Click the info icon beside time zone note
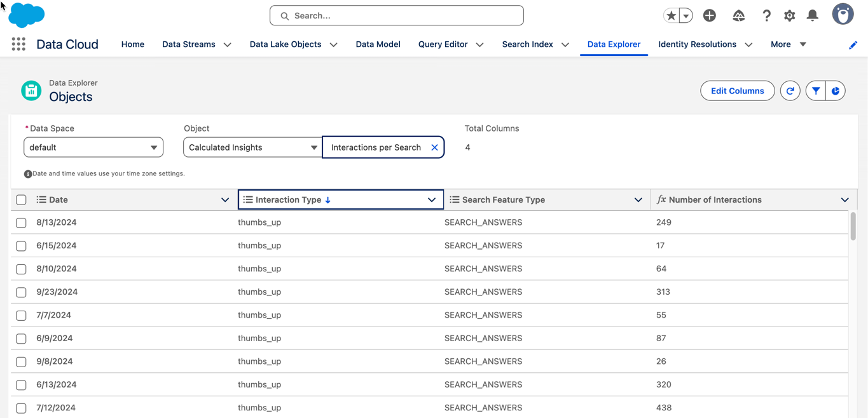 [28, 173]
